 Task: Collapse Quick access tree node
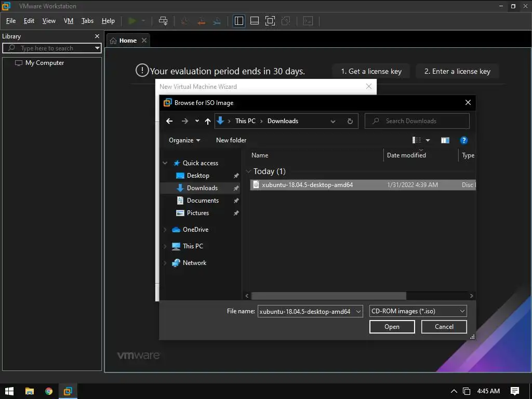(165, 163)
